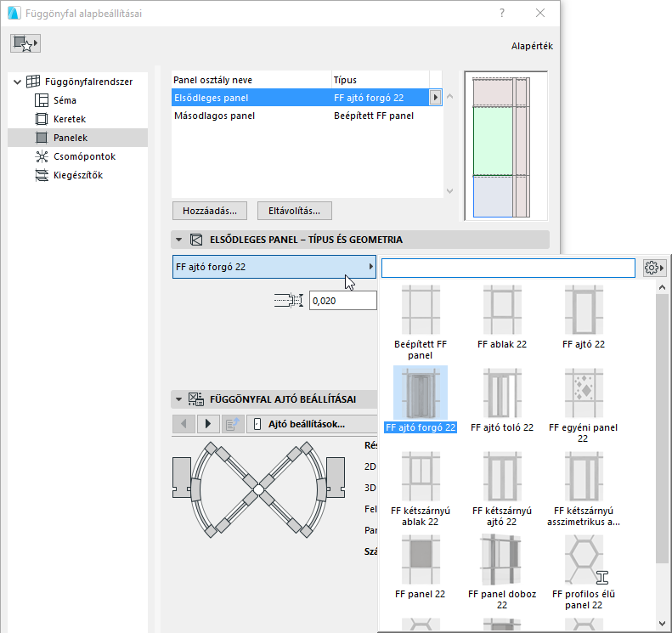Select Kiegészítők in the tree

click(x=78, y=175)
